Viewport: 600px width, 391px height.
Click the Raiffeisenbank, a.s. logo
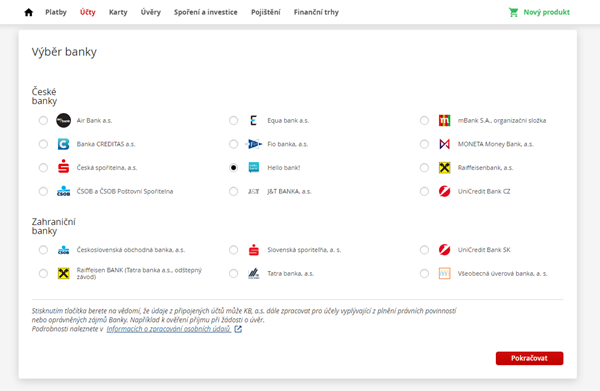(x=444, y=168)
